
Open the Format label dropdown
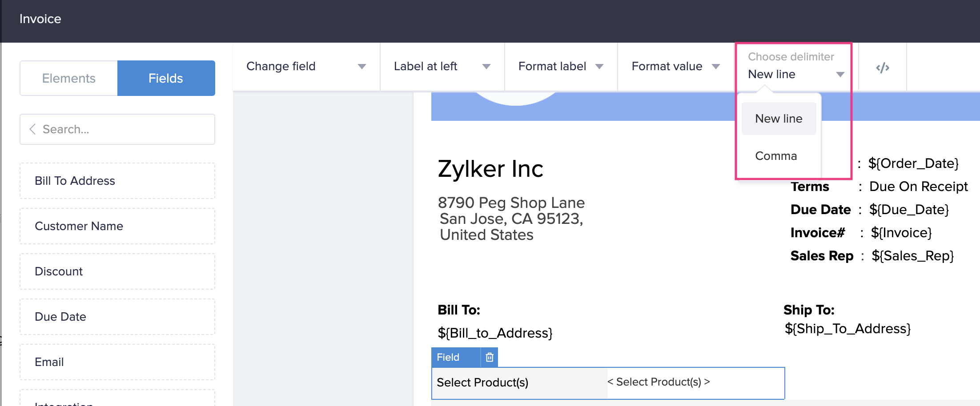pyautogui.click(x=561, y=67)
